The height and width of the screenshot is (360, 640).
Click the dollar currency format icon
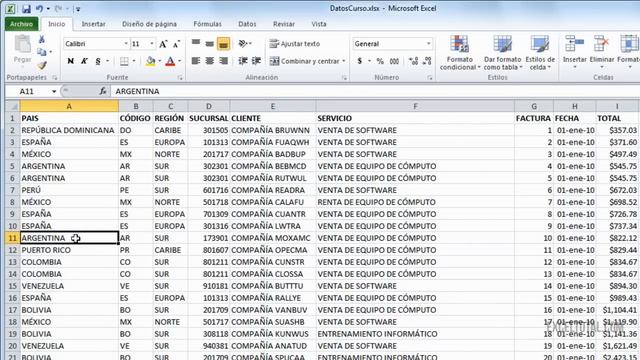(x=360, y=61)
